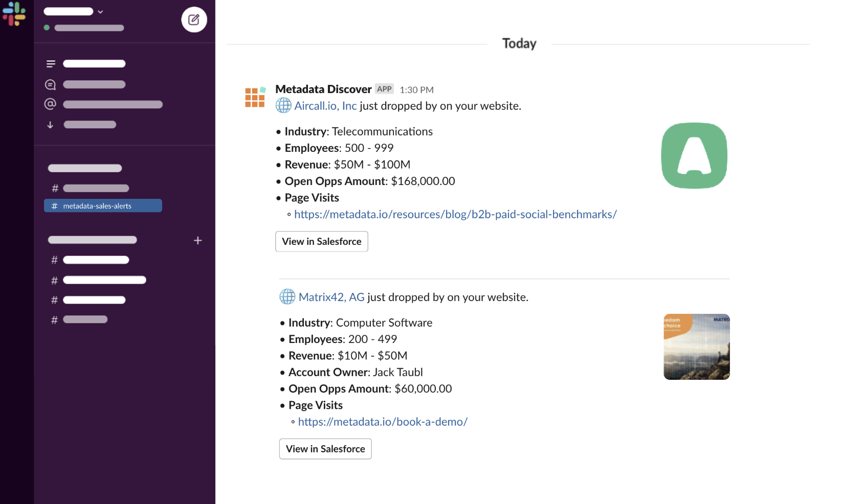Image resolution: width=841 pixels, height=504 pixels.
Task: Add a channel using the plus icon
Action: (198, 240)
